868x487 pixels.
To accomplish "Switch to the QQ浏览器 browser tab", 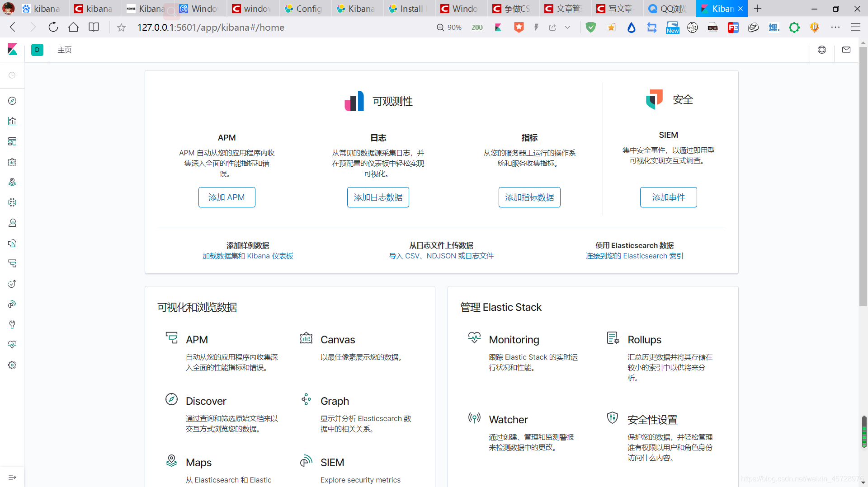I will pyautogui.click(x=667, y=8).
